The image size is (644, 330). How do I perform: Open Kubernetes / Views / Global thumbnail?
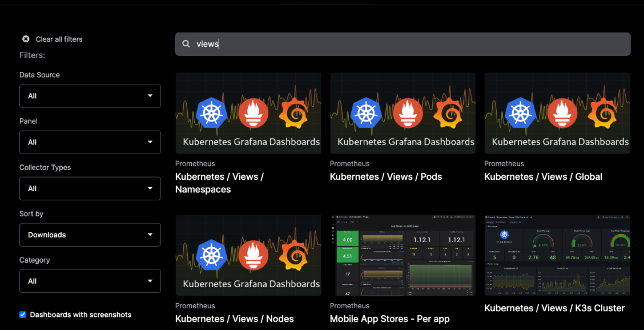[x=557, y=113]
